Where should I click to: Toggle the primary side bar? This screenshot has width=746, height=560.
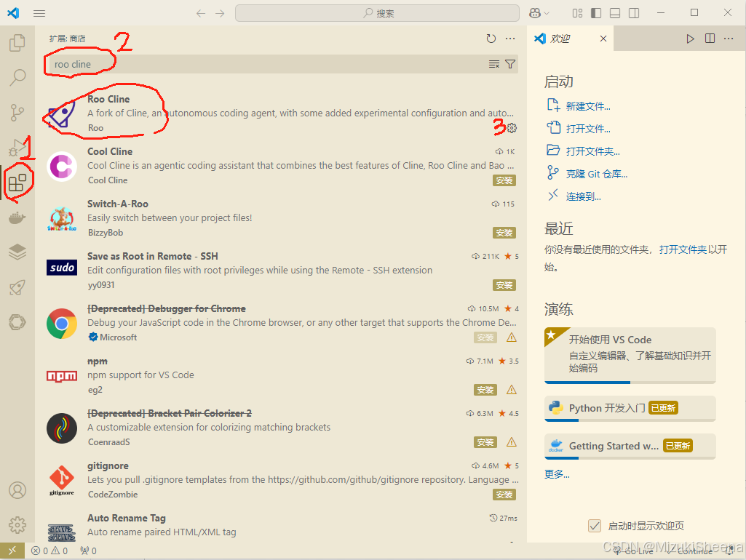[596, 13]
